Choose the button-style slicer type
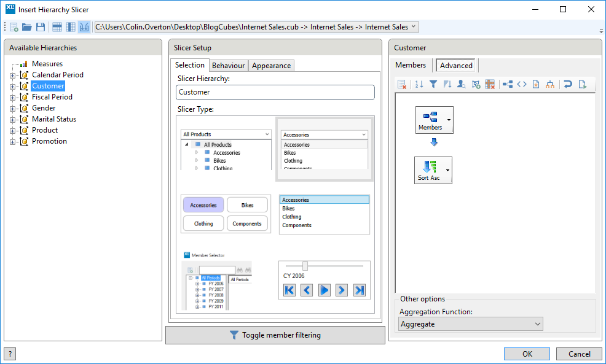Screen dimensions: 606x364 pos(226,214)
